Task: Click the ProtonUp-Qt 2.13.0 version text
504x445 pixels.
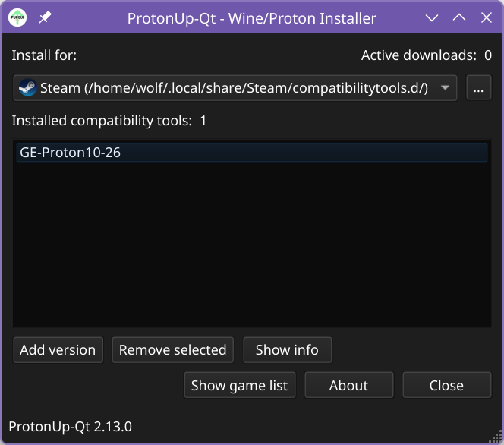Action: [70, 427]
